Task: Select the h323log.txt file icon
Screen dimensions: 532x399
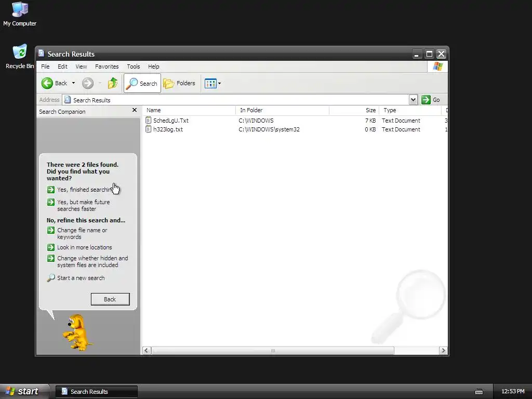Action: pos(148,129)
